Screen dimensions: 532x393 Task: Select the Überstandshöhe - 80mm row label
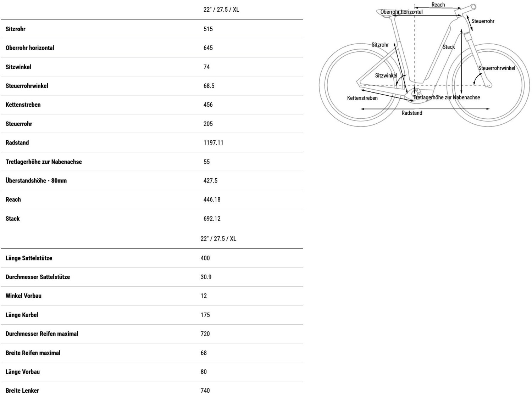(36, 180)
